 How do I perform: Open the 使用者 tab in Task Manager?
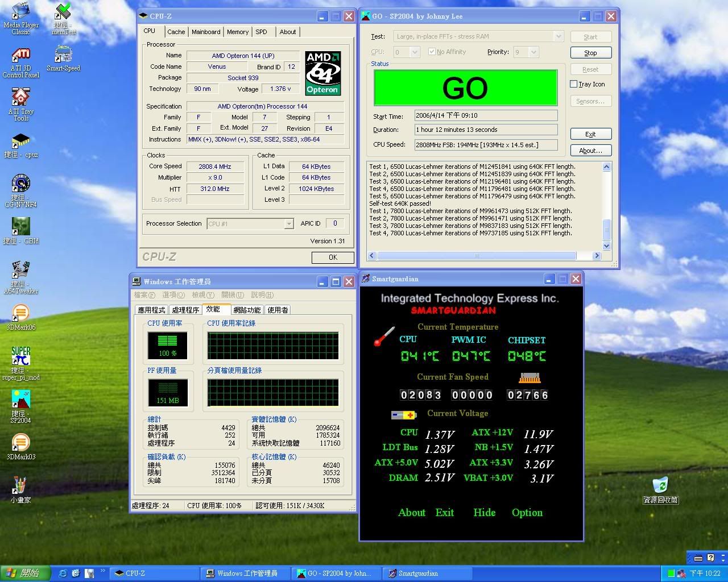tap(278, 310)
